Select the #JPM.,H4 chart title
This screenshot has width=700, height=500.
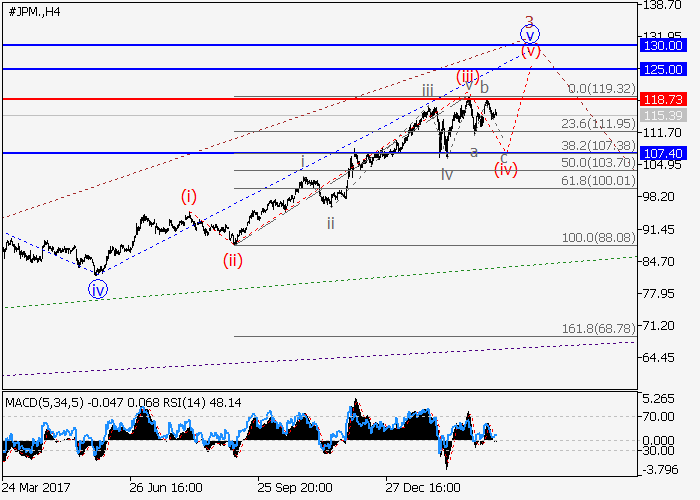click(x=34, y=12)
